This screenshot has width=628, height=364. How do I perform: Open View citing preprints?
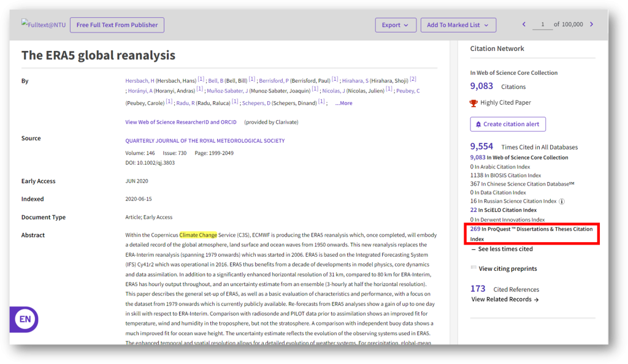pyautogui.click(x=508, y=268)
